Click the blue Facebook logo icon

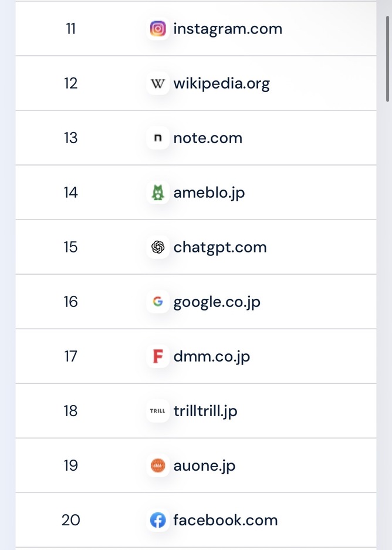(x=157, y=520)
